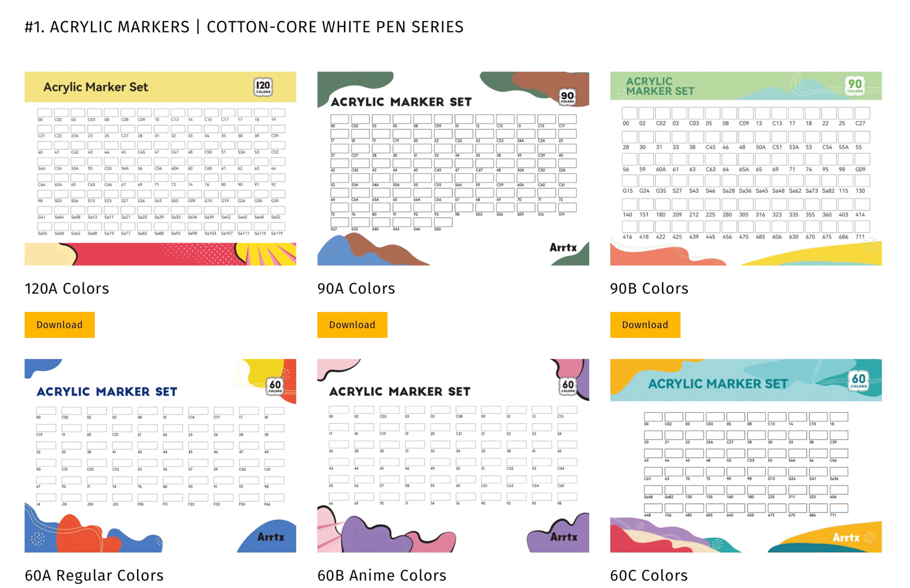Click the 60 Colors badge on the 60C chart
The height and width of the screenshot is (588, 910).
[x=858, y=380]
